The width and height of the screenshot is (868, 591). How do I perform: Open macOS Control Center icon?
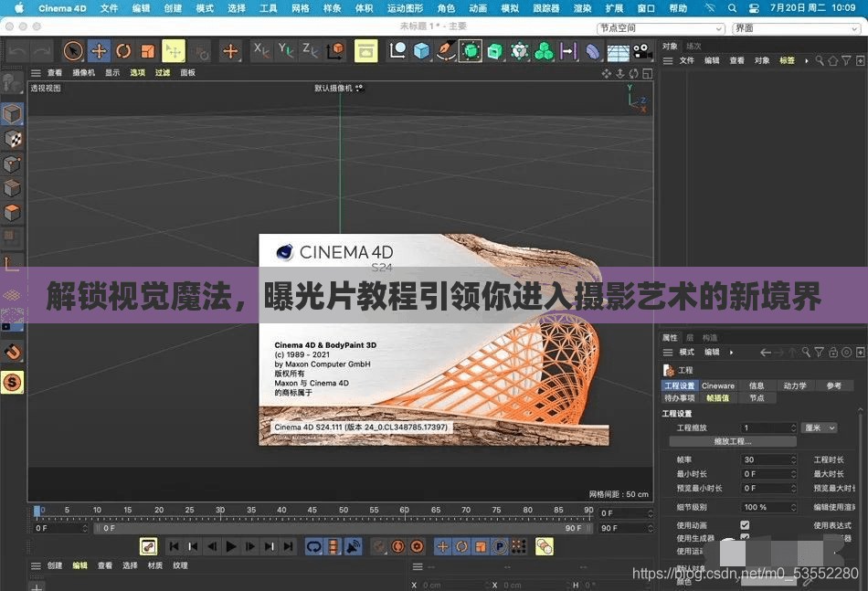[754, 8]
